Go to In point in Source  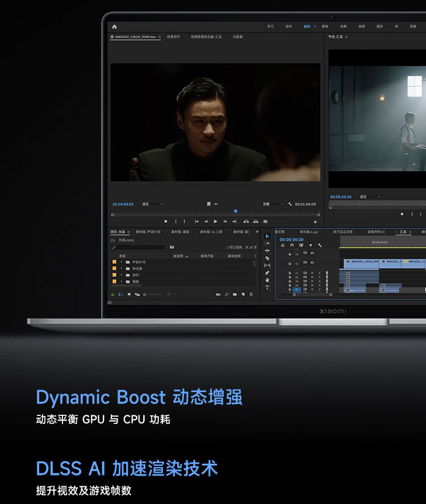[197, 222]
